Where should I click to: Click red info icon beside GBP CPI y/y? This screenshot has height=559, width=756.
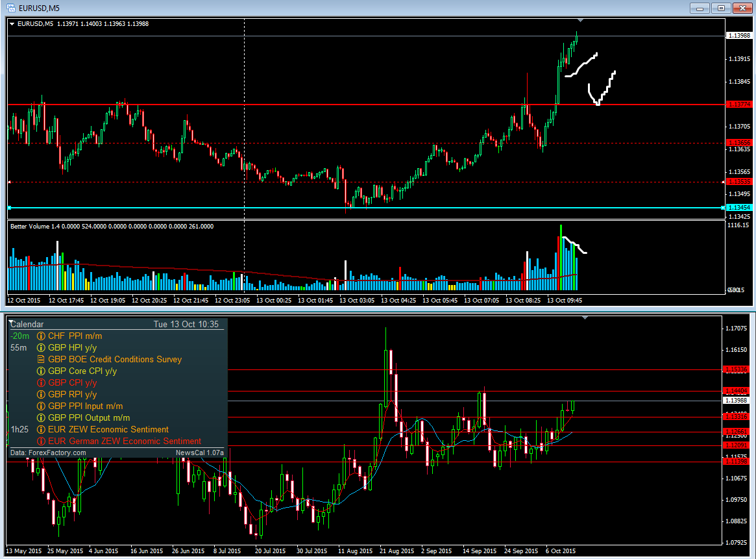[x=42, y=383]
